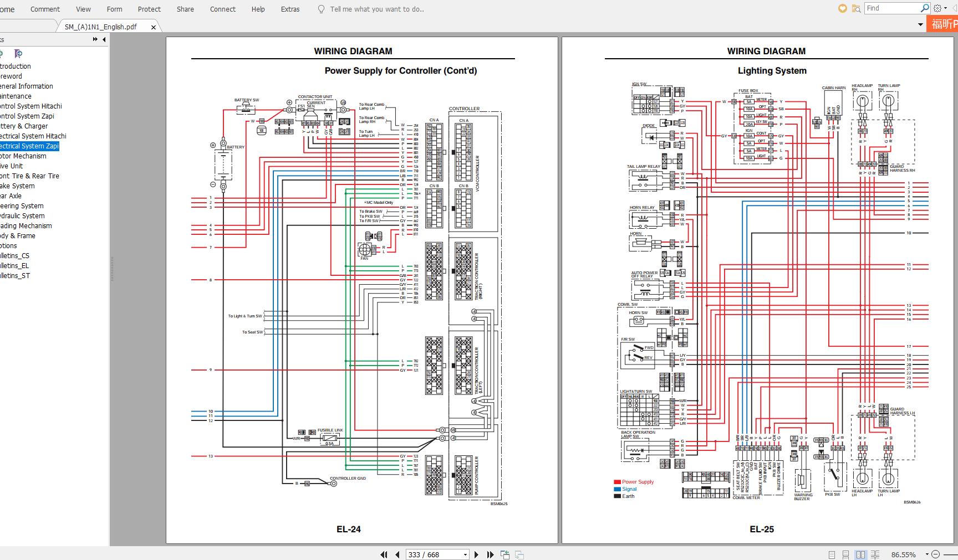Open the Protect ribbon tab
Screen dimensions: 958x560
coord(149,9)
